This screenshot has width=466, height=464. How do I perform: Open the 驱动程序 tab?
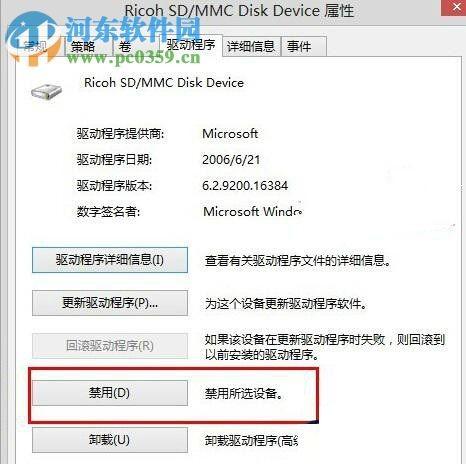tap(191, 44)
